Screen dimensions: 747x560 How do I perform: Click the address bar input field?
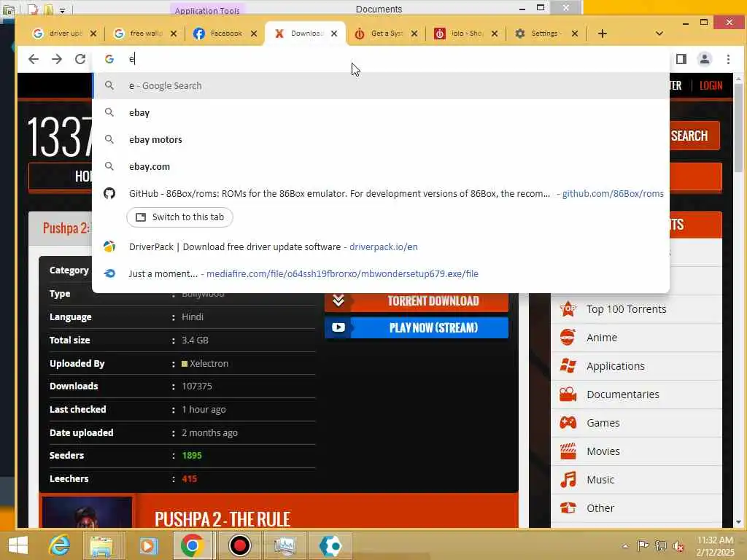tap(381, 59)
